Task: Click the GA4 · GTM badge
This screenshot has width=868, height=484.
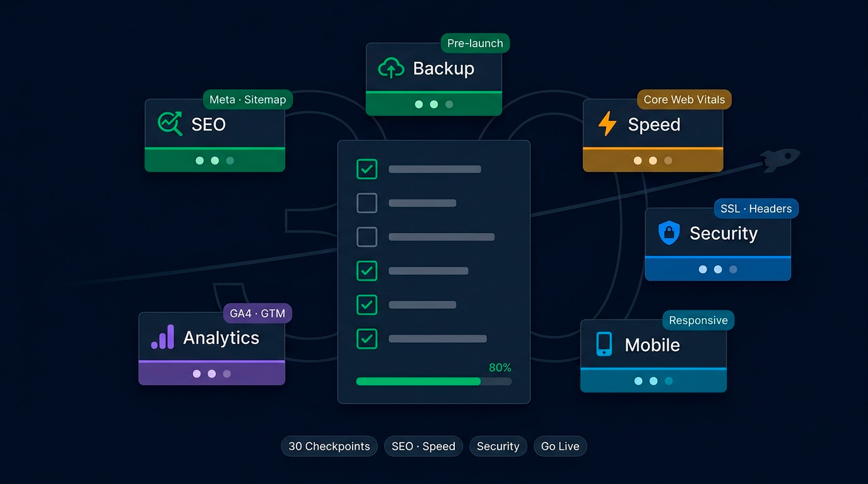Action: (x=257, y=313)
